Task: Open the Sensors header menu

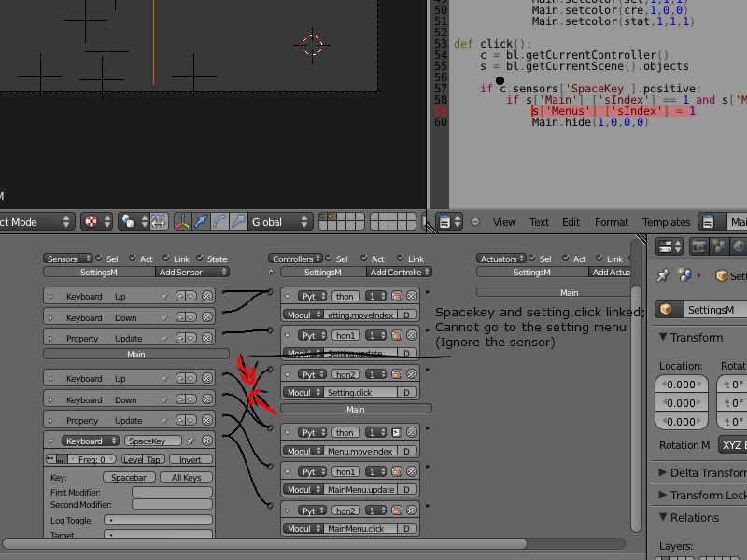Action: [68, 259]
